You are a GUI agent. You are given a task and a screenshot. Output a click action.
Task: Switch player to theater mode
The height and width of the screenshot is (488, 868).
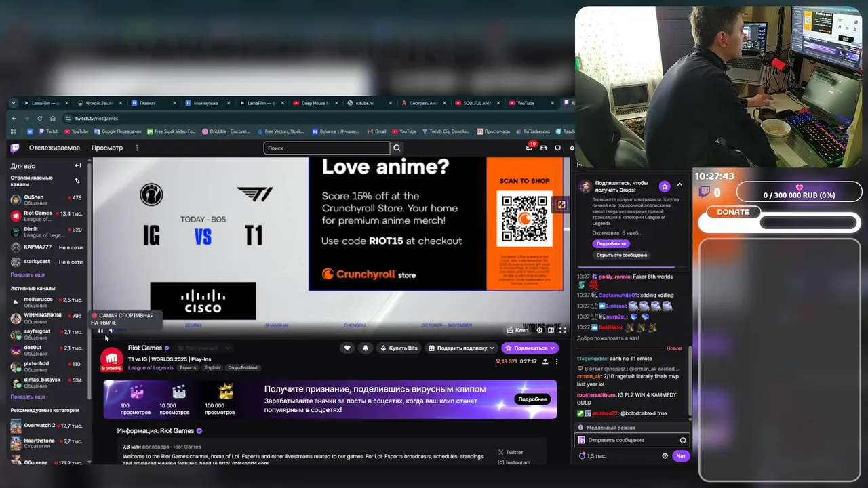pyautogui.click(x=551, y=330)
